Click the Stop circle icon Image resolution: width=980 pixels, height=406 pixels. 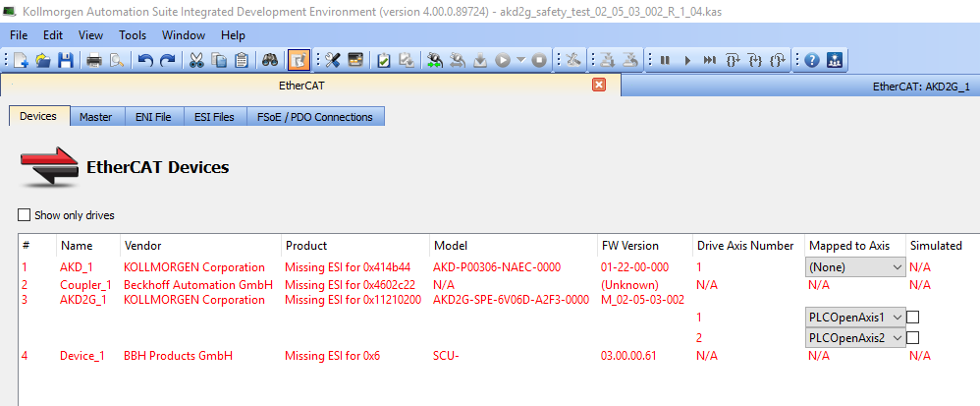(539, 60)
